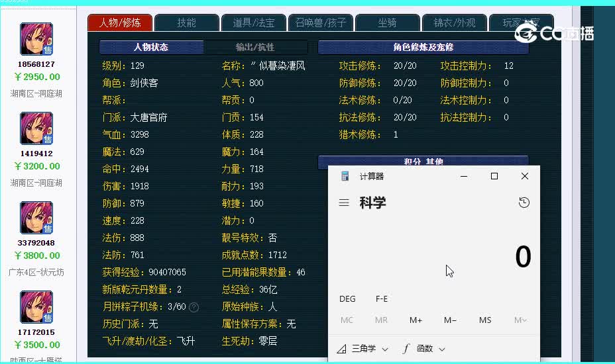Open listing ID 33792048
This screenshot has height=364, width=615.
pyautogui.click(x=36, y=242)
